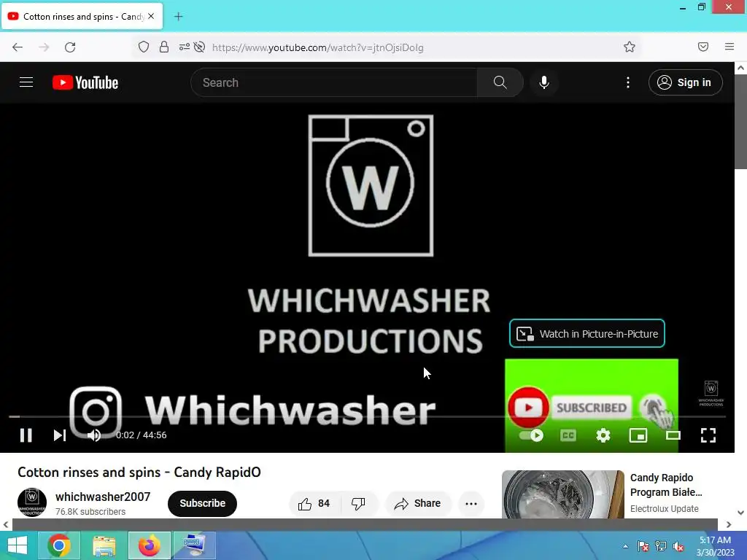This screenshot has height=560, width=747.
Task: Save page to Pocket
Action: tap(703, 47)
